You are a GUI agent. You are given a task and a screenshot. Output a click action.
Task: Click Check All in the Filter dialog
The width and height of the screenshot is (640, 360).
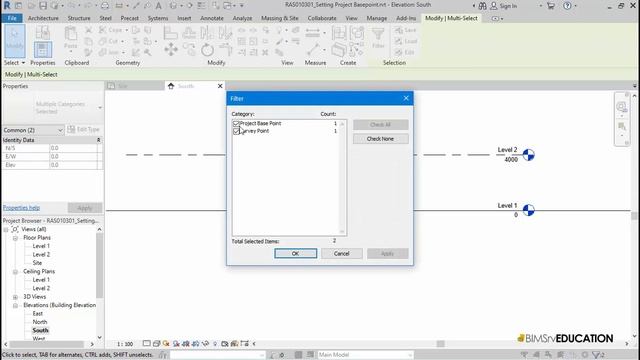(x=380, y=124)
